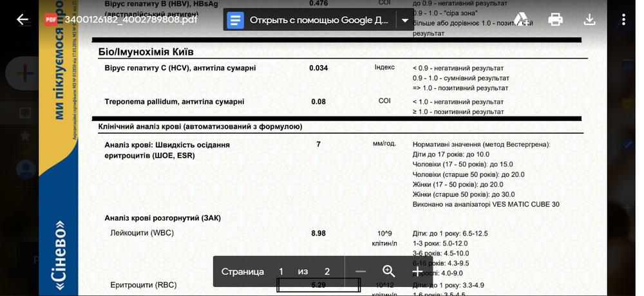Image resolution: width=644 pixels, height=296 pixels.
Task: Expand the open-with dropdown arrow
Action: pyautogui.click(x=405, y=20)
